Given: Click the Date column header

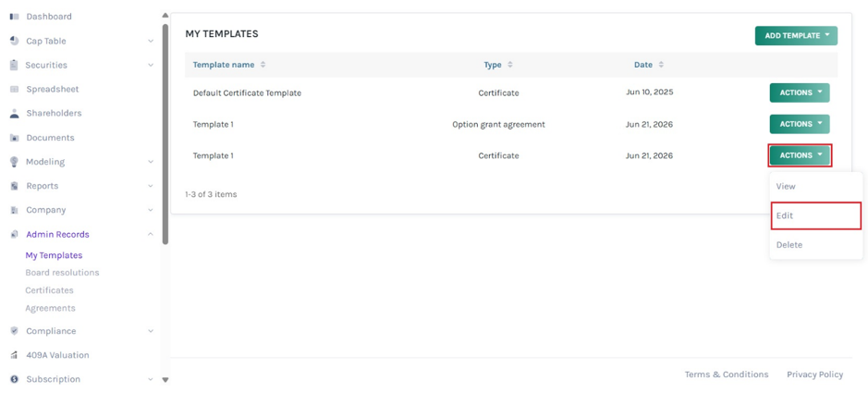Looking at the screenshot, I should click(643, 65).
